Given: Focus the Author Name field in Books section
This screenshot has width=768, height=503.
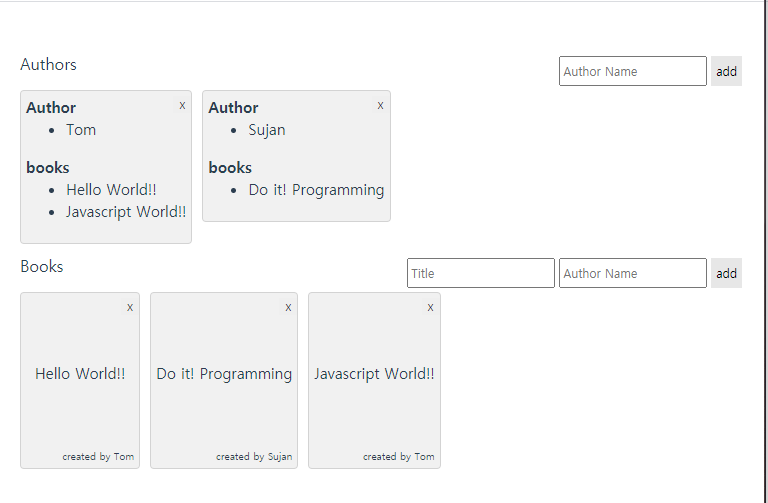Looking at the screenshot, I should 633,273.
